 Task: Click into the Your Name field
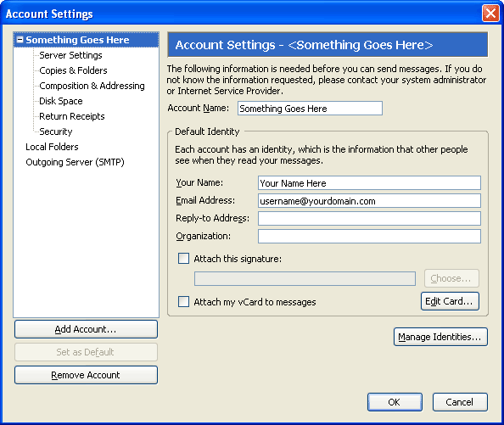click(x=369, y=182)
